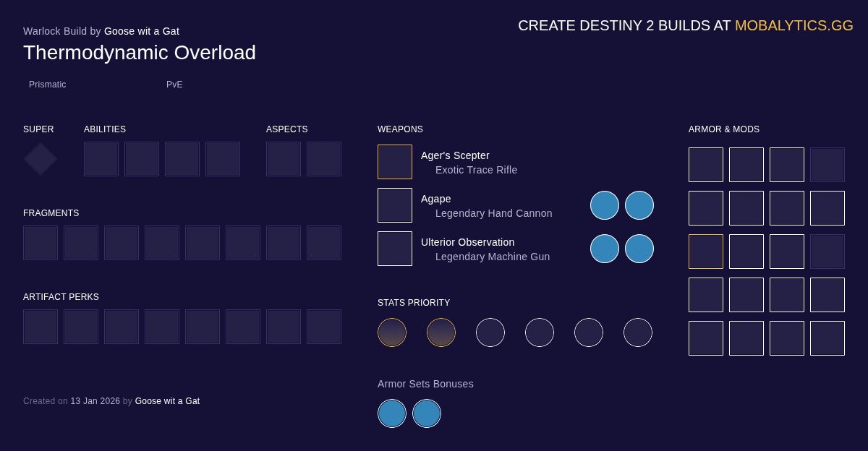Click the Goose wit a Gat footer link
Viewport: 868px width, 451px height.
pos(167,401)
